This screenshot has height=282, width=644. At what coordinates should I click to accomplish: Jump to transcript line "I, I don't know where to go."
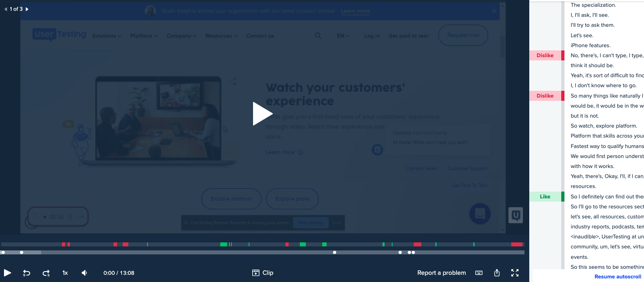[x=604, y=86]
